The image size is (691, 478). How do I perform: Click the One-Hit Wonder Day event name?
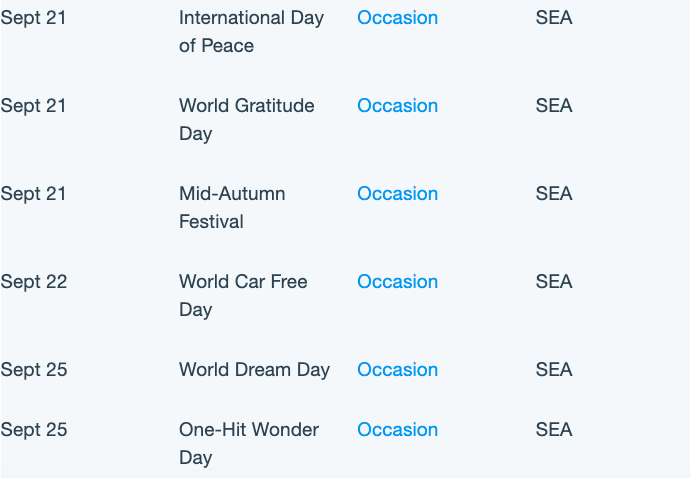tap(249, 444)
